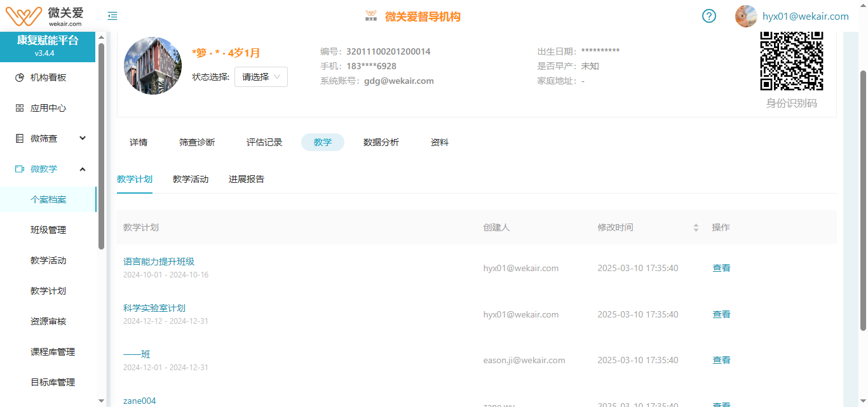Select 班级管理 in the sidebar

click(x=48, y=230)
